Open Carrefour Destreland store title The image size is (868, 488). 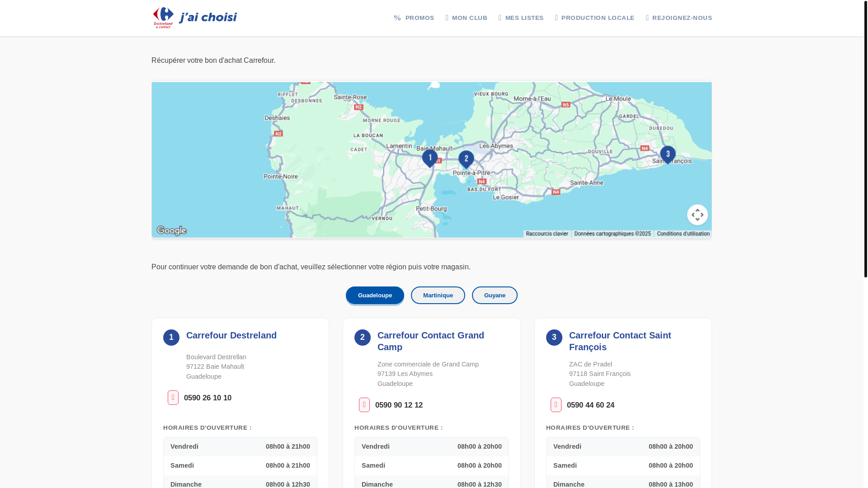pos(231,335)
